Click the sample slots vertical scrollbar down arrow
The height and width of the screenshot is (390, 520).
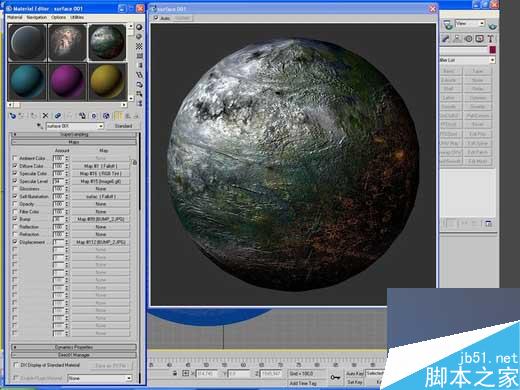[x=131, y=98]
